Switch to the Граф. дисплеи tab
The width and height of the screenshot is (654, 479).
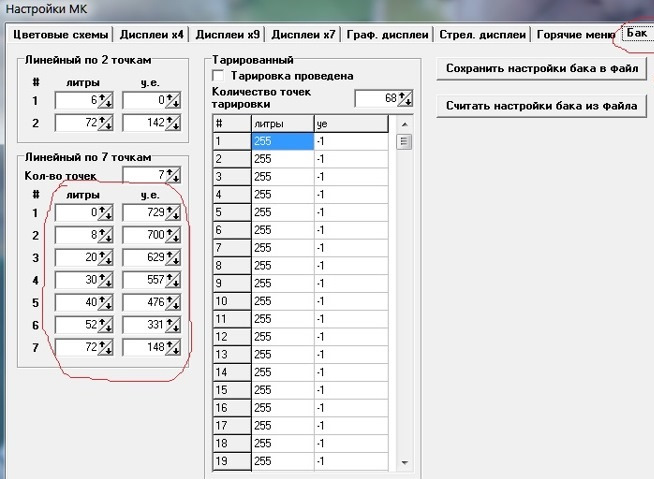(x=387, y=34)
